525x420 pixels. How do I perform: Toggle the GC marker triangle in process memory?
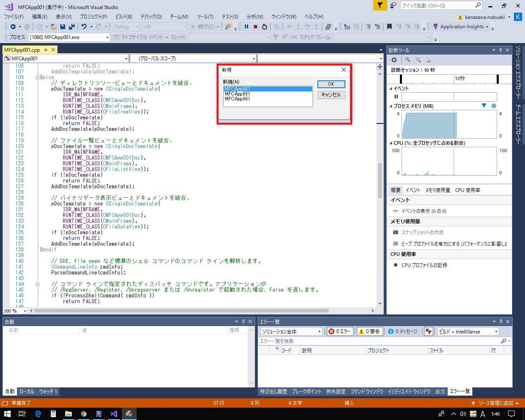[x=484, y=106]
